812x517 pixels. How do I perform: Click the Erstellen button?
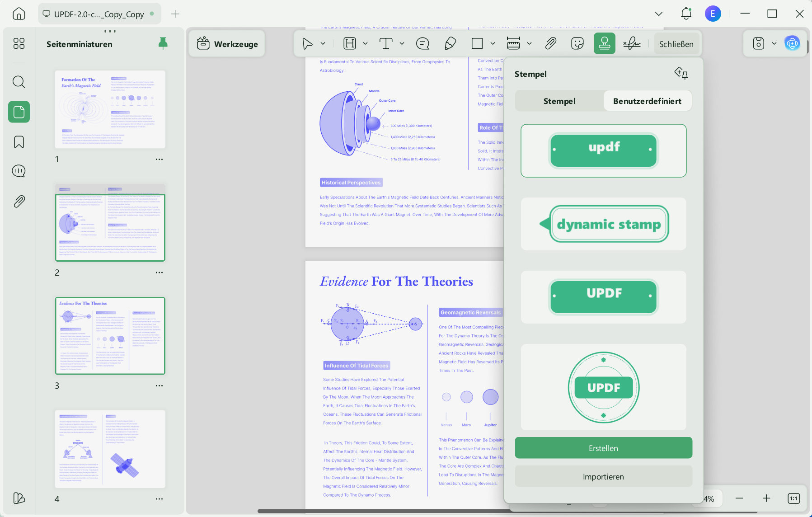[x=603, y=448]
